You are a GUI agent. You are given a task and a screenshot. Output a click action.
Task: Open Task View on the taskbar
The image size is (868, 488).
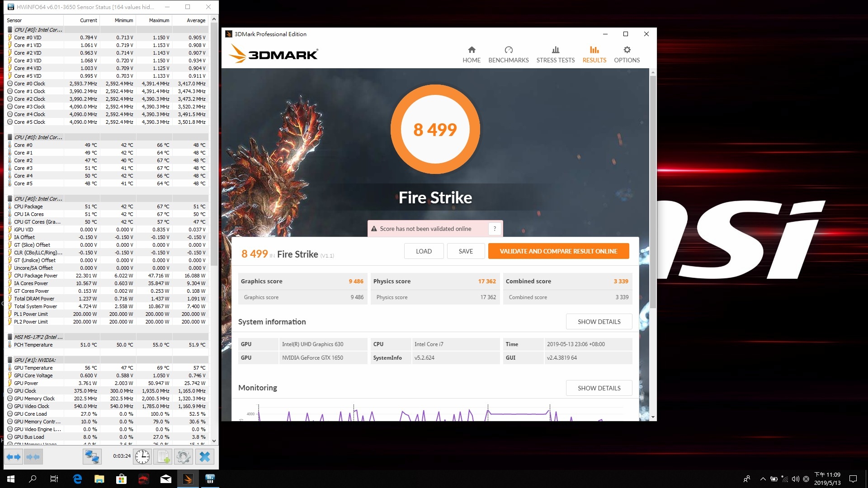pyautogui.click(x=54, y=479)
